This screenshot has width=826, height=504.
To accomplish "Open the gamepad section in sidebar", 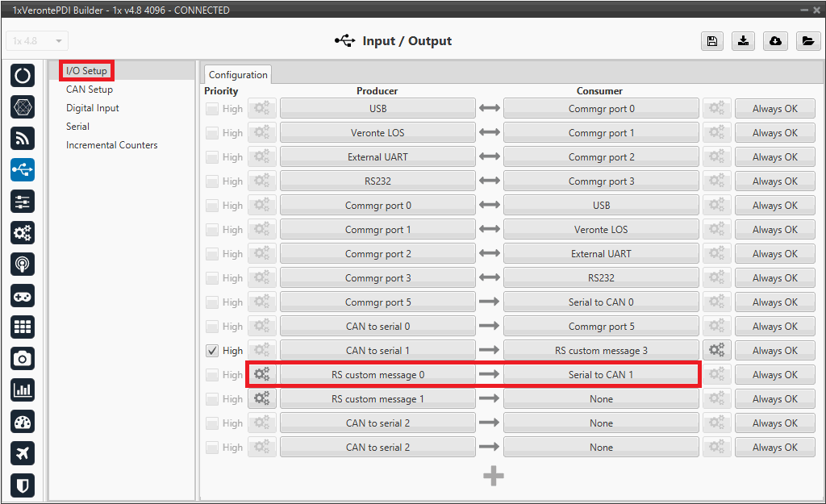I will point(23,296).
